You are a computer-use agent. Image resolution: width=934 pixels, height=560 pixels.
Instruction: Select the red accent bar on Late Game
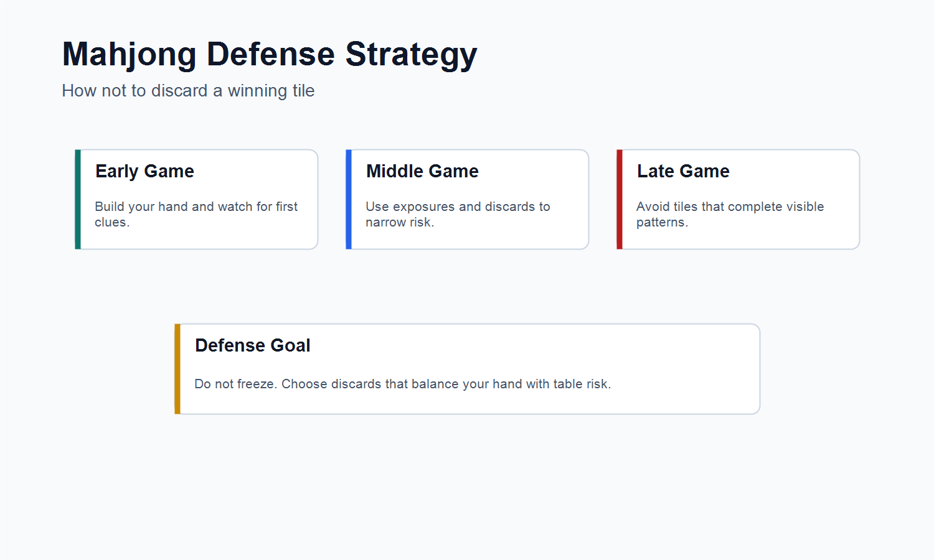pos(620,199)
